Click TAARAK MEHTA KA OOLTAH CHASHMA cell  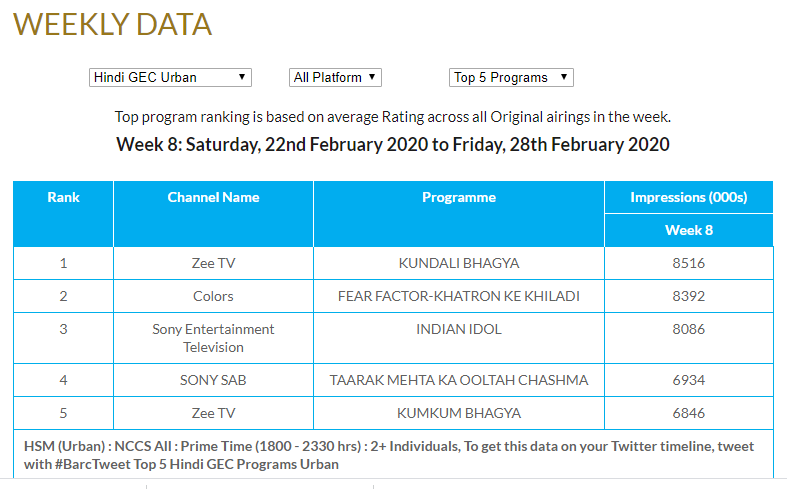[x=459, y=380]
